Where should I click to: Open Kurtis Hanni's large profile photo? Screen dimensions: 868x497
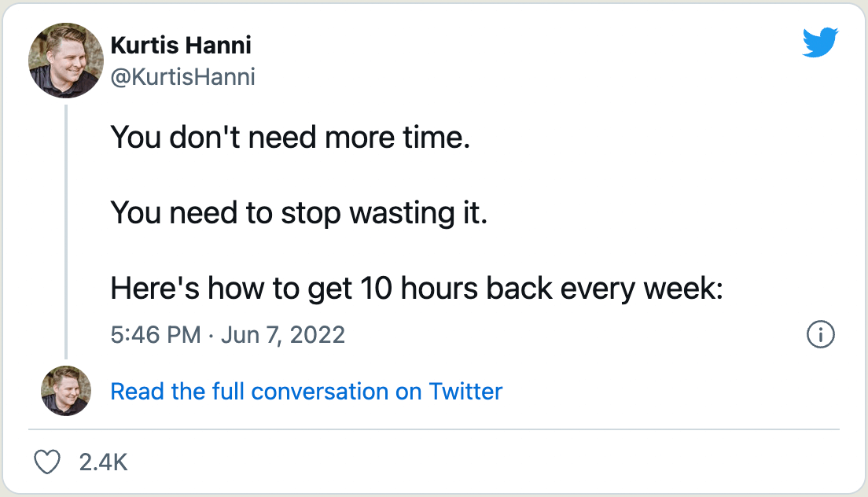(x=66, y=60)
